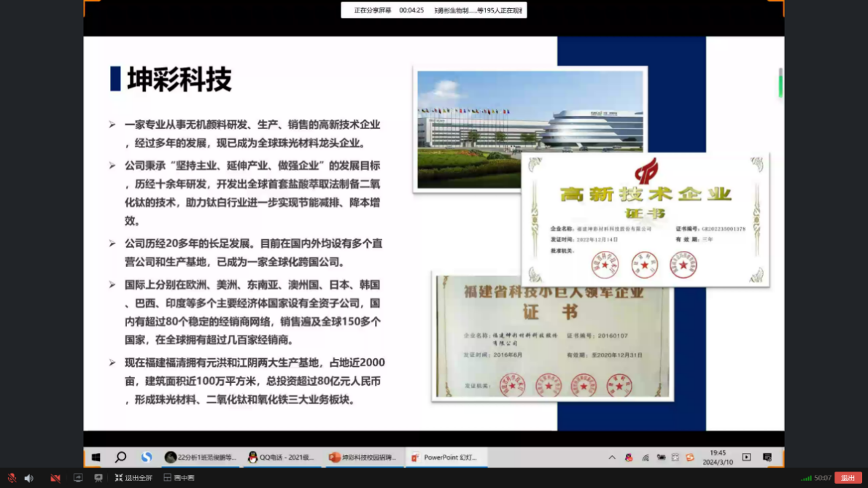
Task: Open 坤彩科技校园招聘 PowerPoint taskbar item
Action: tap(363, 457)
